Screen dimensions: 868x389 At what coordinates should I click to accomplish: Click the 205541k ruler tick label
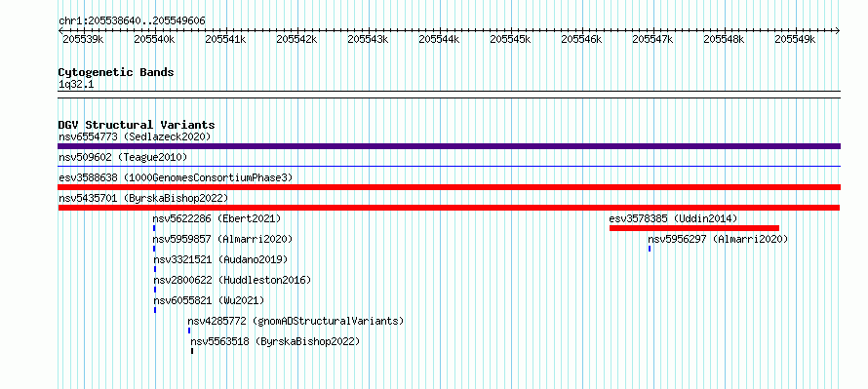click(226, 39)
